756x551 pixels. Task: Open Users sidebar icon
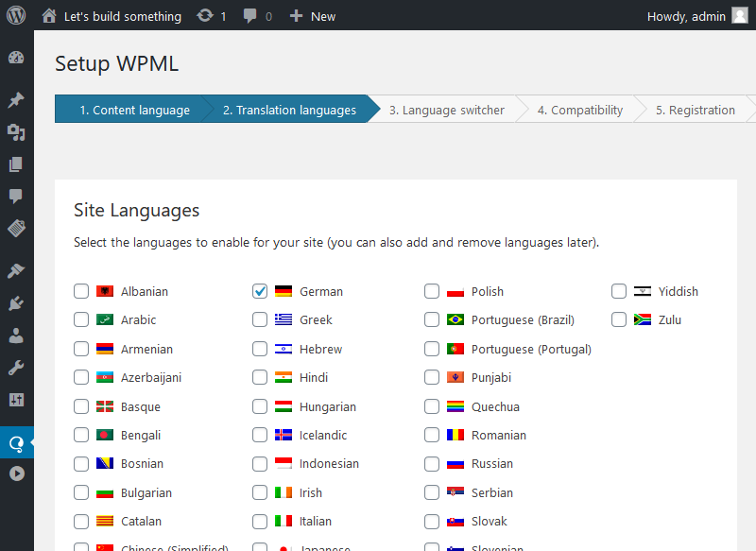(16, 336)
